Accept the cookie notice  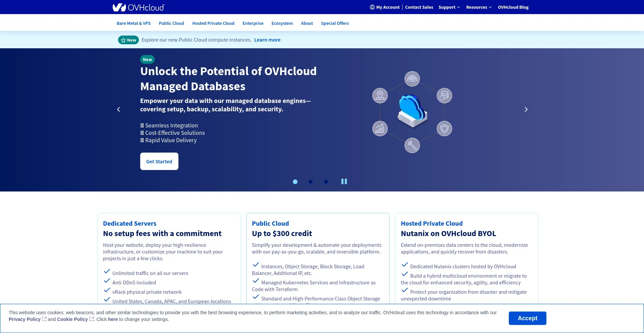[x=527, y=318]
